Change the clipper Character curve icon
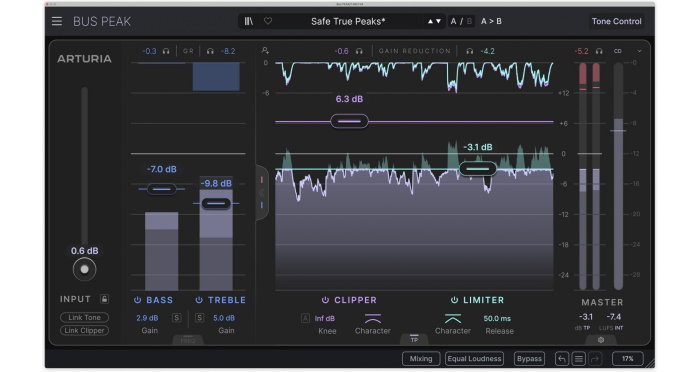The width and height of the screenshot is (700, 372). [x=373, y=318]
